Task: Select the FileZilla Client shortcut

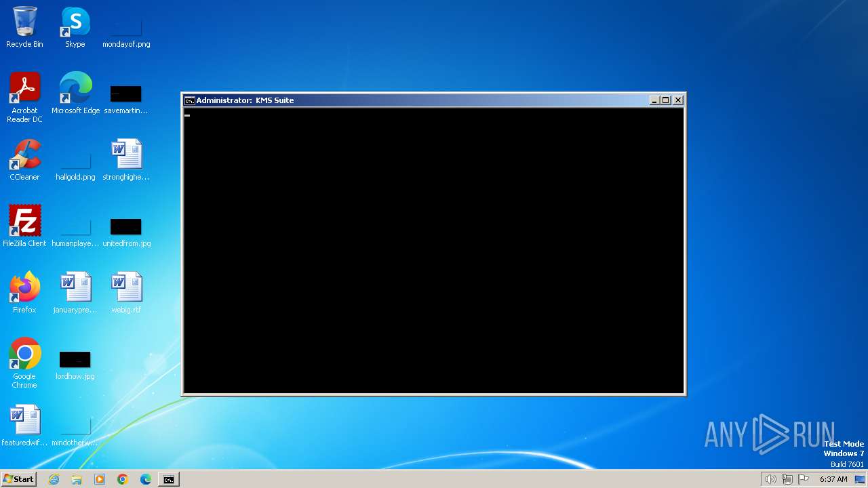Action: click(x=24, y=226)
